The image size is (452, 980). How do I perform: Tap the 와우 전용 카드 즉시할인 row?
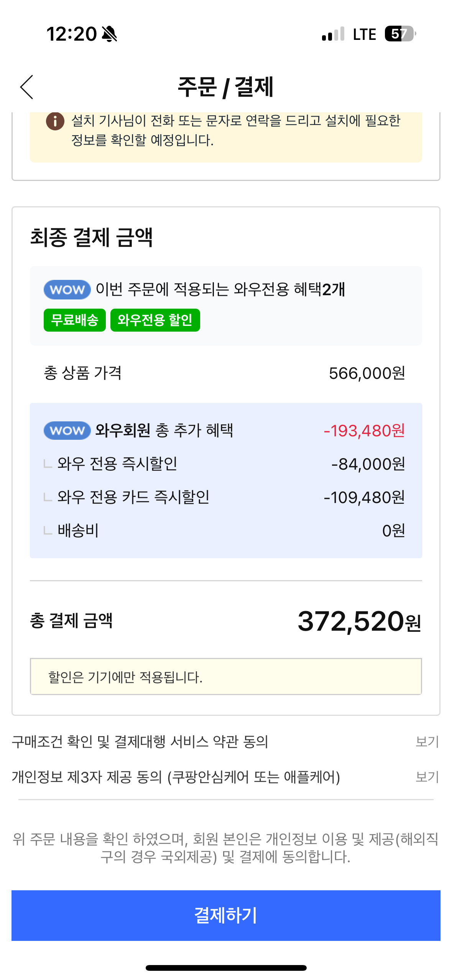click(x=225, y=497)
